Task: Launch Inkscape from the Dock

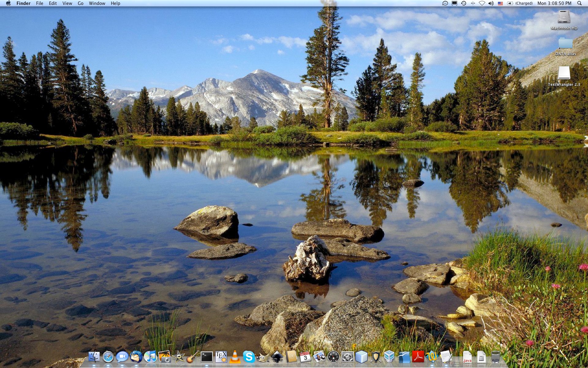Action: coord(277,357)
